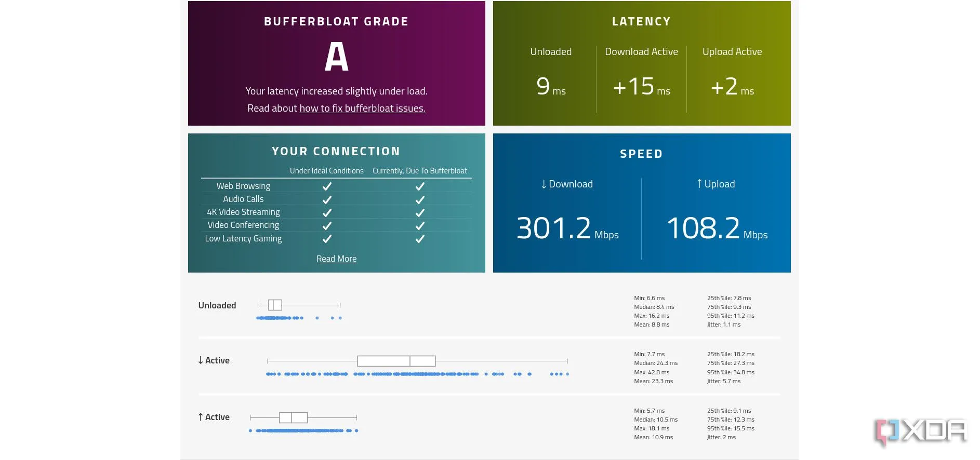The image size is (980, 460).
Task: Click the SPEED heading
Action: pyautogui.click(x=641, y=154)
